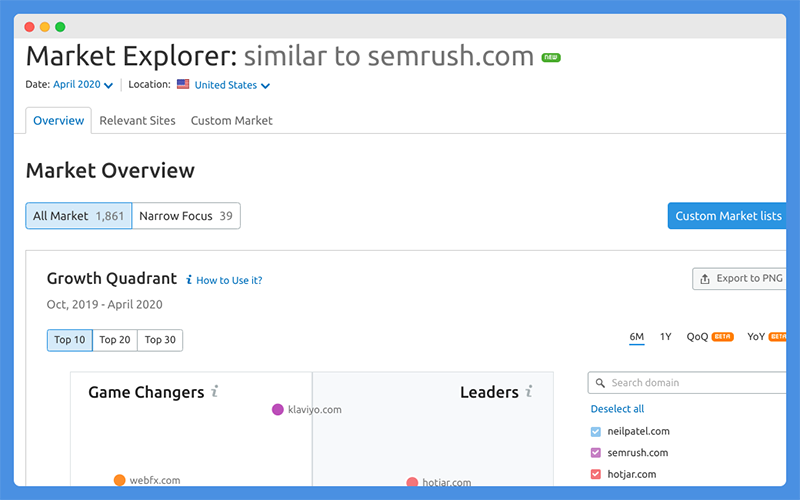Image resolution: width=800 pixels, height=500 pixels.
Task: Click the green maximize window button
Action: tap(60, 27)
